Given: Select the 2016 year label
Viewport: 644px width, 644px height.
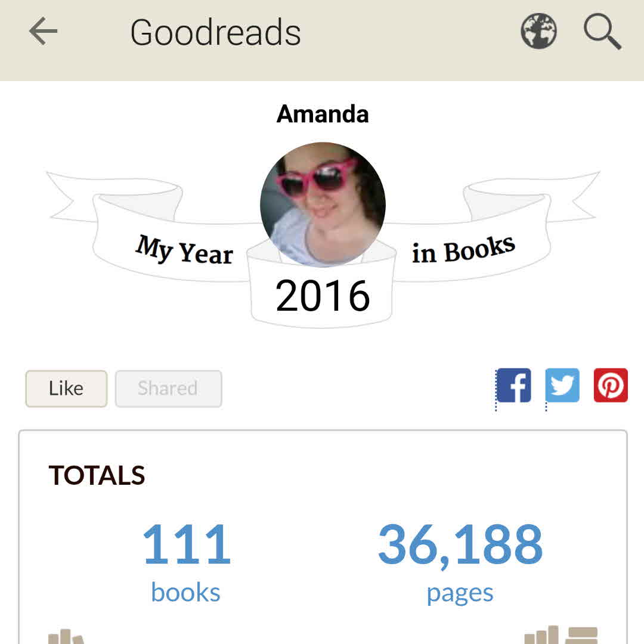Looking at the screenshot, I should point(323,296).
